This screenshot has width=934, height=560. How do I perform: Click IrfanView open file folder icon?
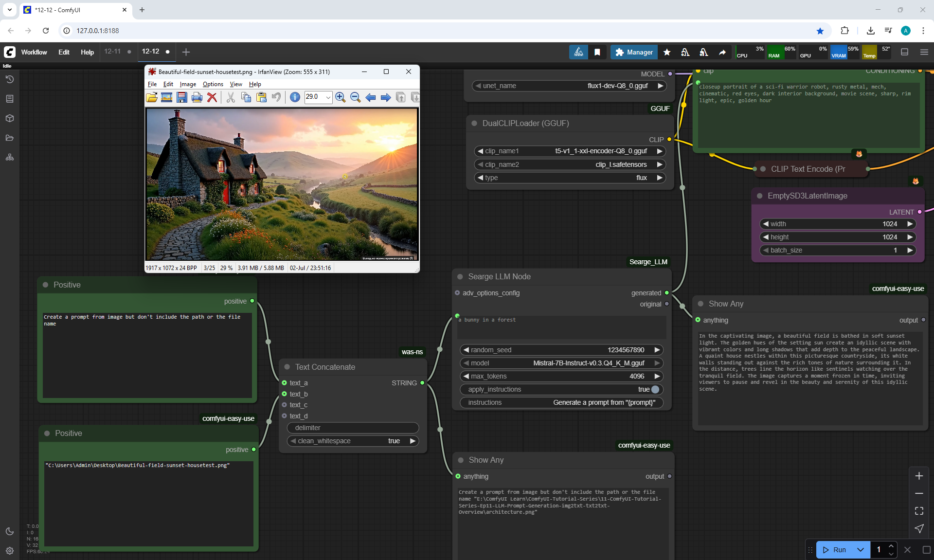152,97
